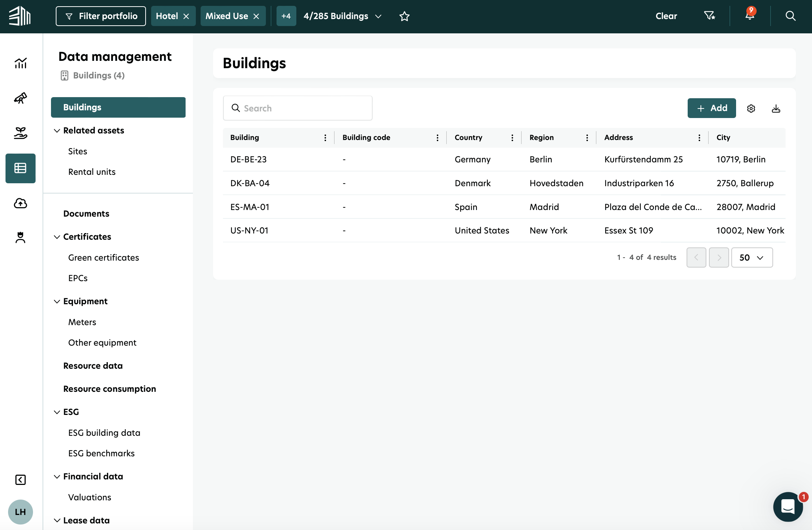Collapse the Related assets section
Screen dimensions: 812x530
57,130
